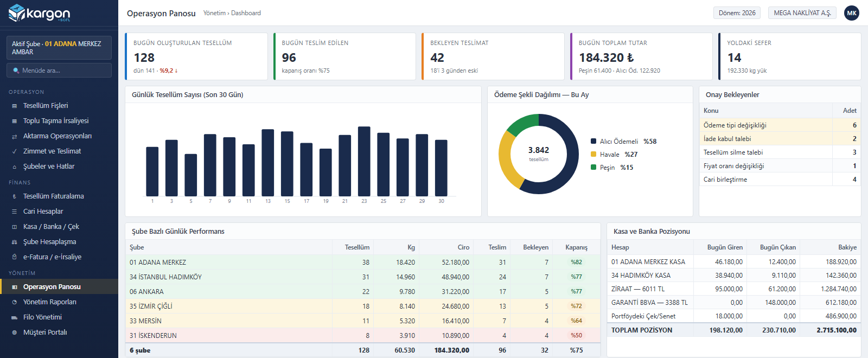Image resolution: width=868 pixels, height=358 pixels.
Task: Click the 01 ADANA MERKEZ performance row
Action: (x=363, y=263)
